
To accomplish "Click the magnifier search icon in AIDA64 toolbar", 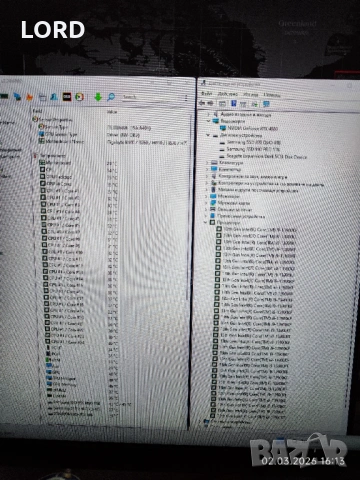I will tap(111, 97).
